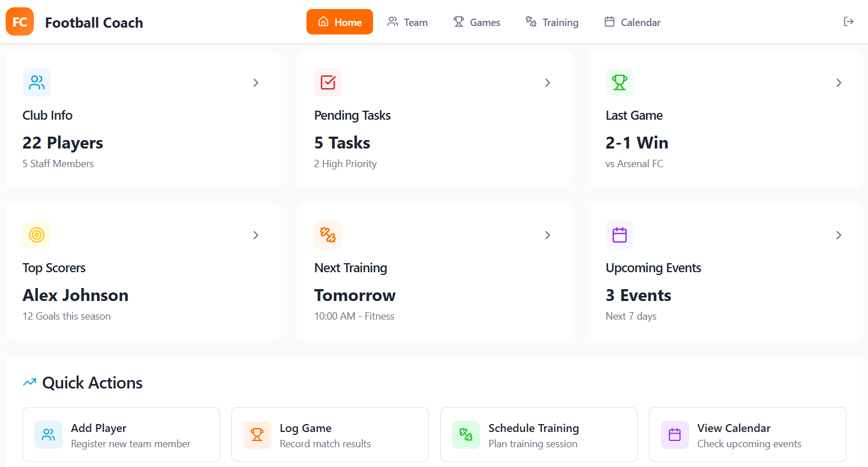Click '12 Goals this season' text
Screen dimensions: 868x467
click(67, 316)
